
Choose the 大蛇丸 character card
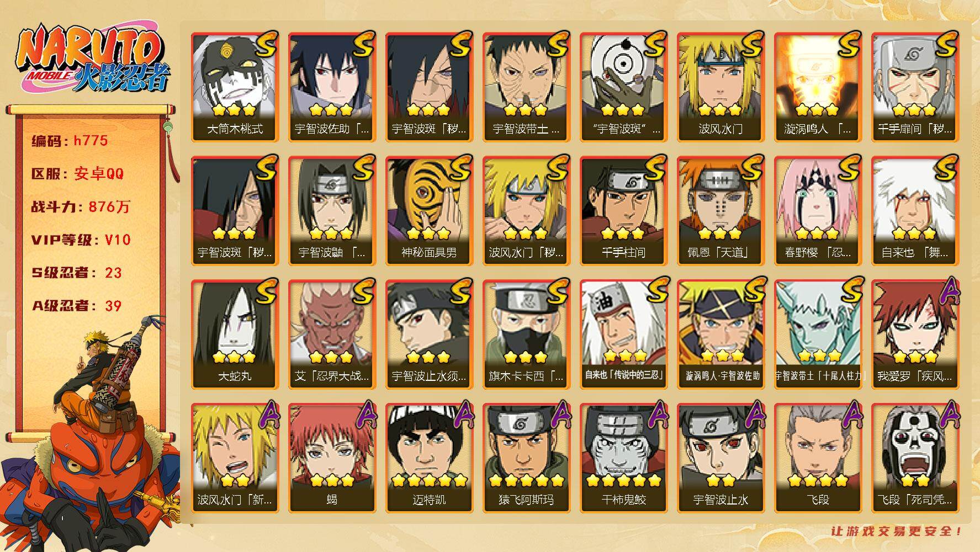tap(235, 335)
